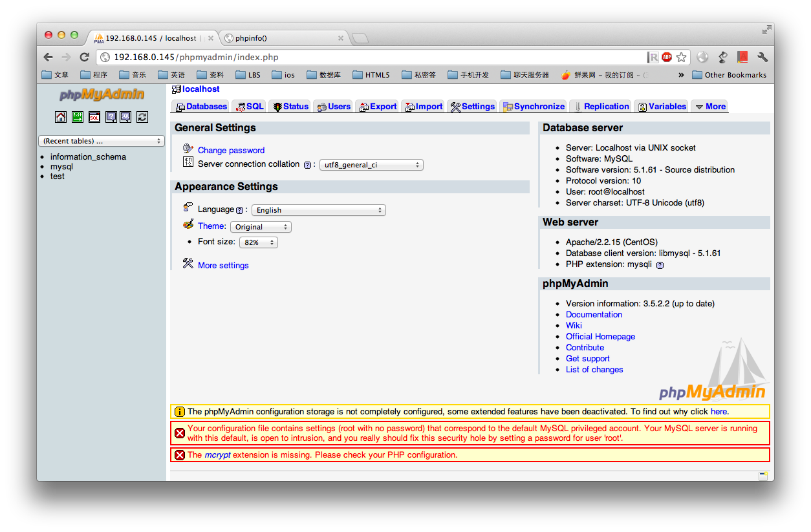Viewport: 811px width, 532px height.
Task: Click the server icon beside localhost breadcrumb
Action: point(177,89)
